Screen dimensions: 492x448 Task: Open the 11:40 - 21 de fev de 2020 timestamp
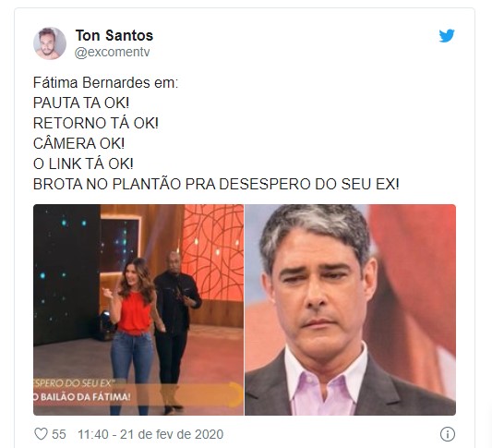150,434
